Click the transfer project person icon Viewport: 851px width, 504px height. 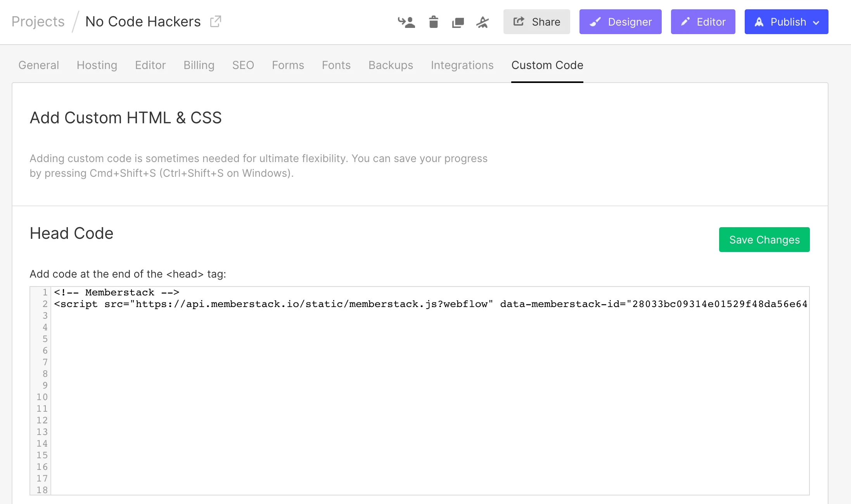pyautogui.click(x=406, y=22)
